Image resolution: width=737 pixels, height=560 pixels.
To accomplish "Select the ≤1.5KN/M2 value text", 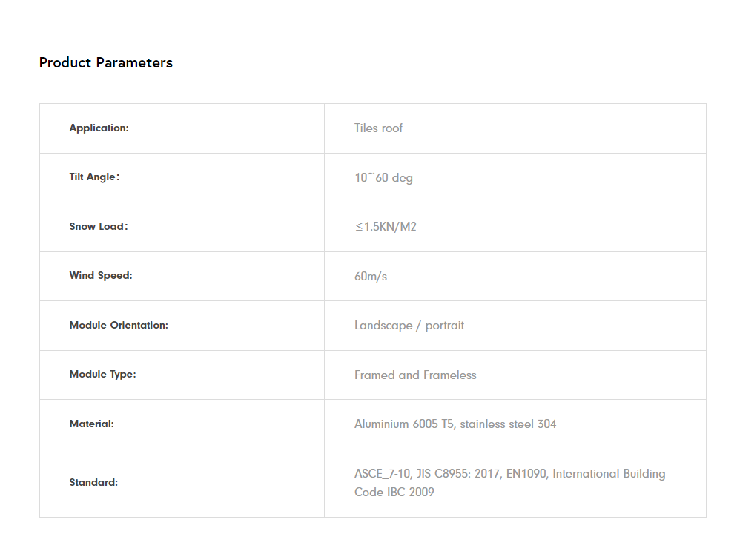I will tap(385, 227).
